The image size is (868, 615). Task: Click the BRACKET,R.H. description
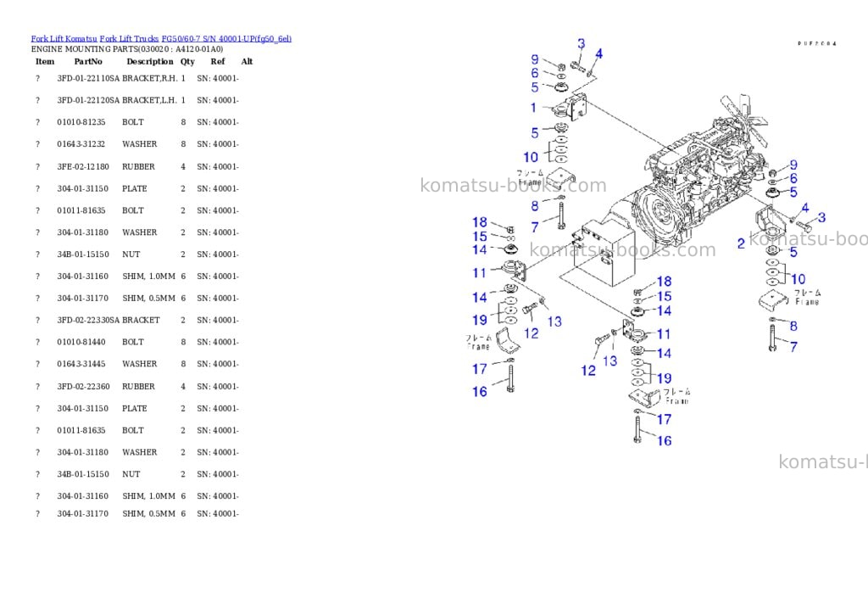pyautogui.click(x=150, y=79)
